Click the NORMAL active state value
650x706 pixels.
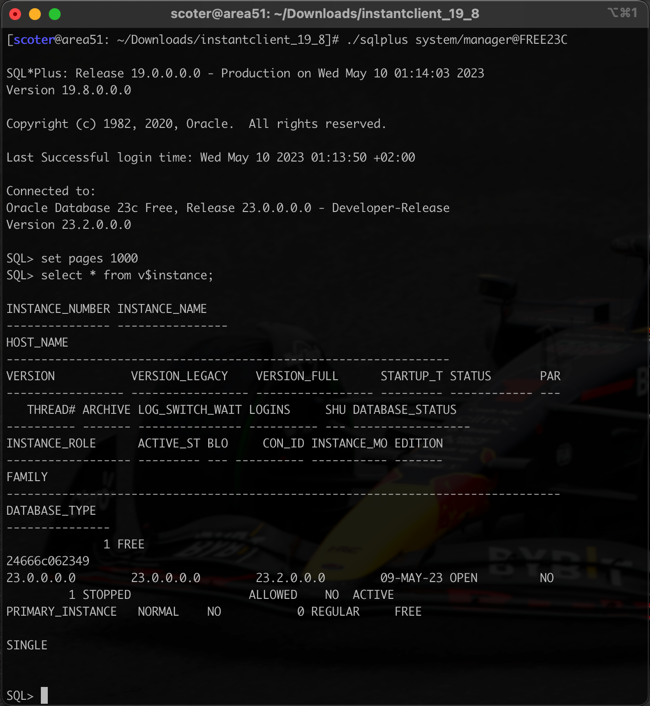pyautogui.click(x=158, y=612)
